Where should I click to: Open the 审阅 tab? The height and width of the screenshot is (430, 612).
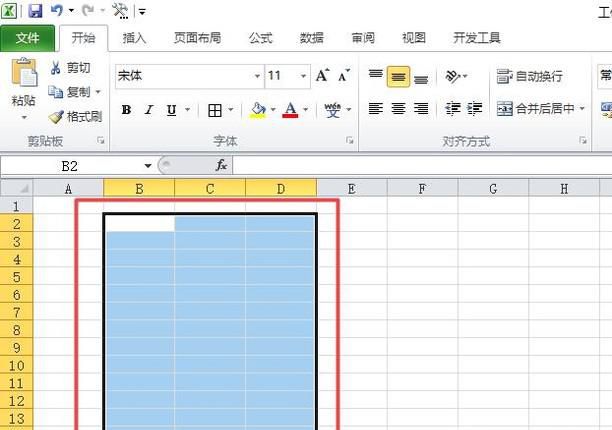click(x=363, y=38)
